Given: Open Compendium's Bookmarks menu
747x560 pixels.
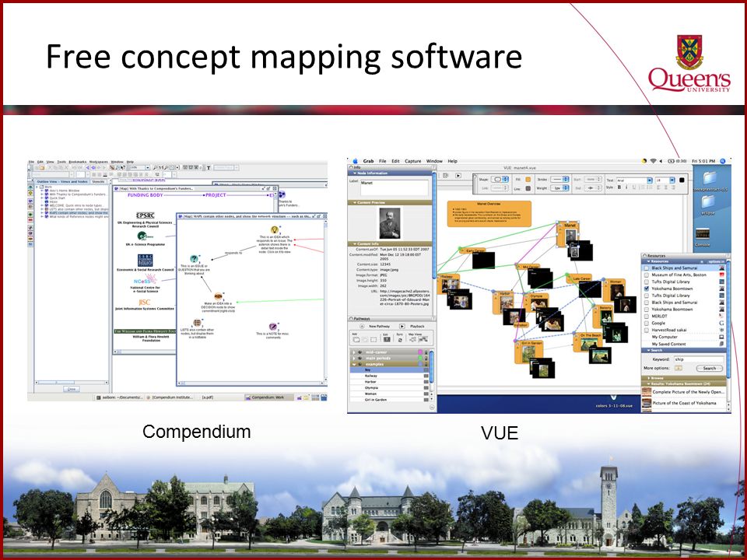Looking at the screenshot, I should point(78,162).
